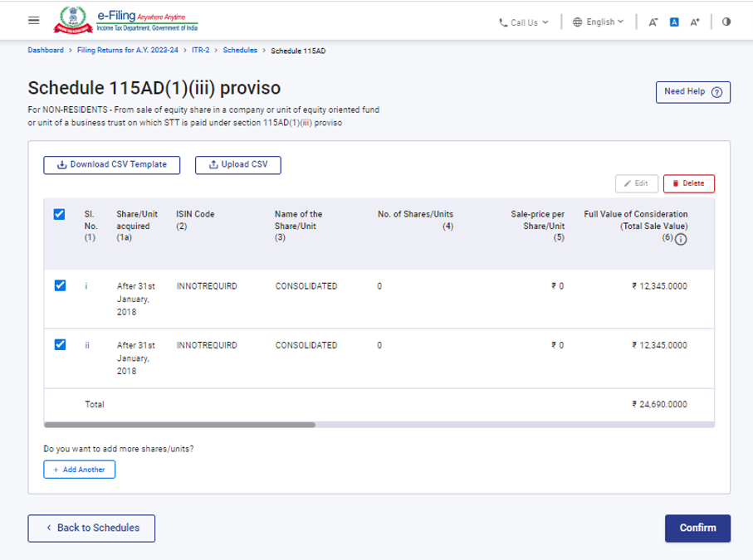This screenshot has height=560, width=753.
Task: Open the English language dropdown
Action: tap(598, 22)
